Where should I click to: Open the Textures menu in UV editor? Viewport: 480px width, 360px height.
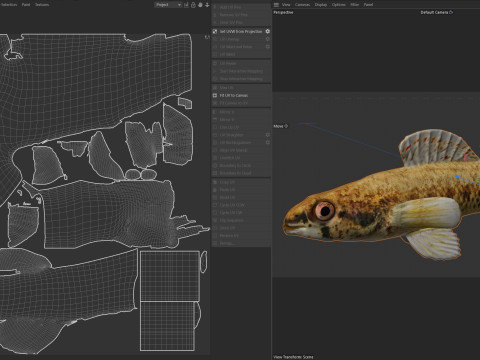click(x=42, y=5)
